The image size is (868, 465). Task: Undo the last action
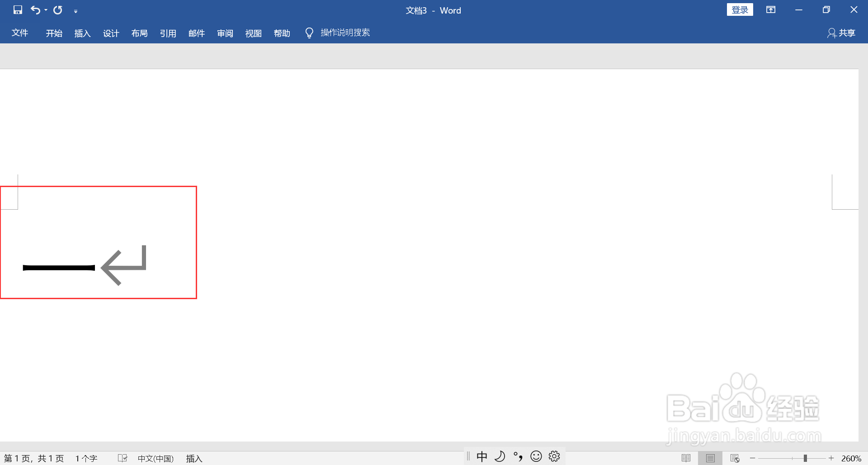pyautogui.click(x=35, y=10)
